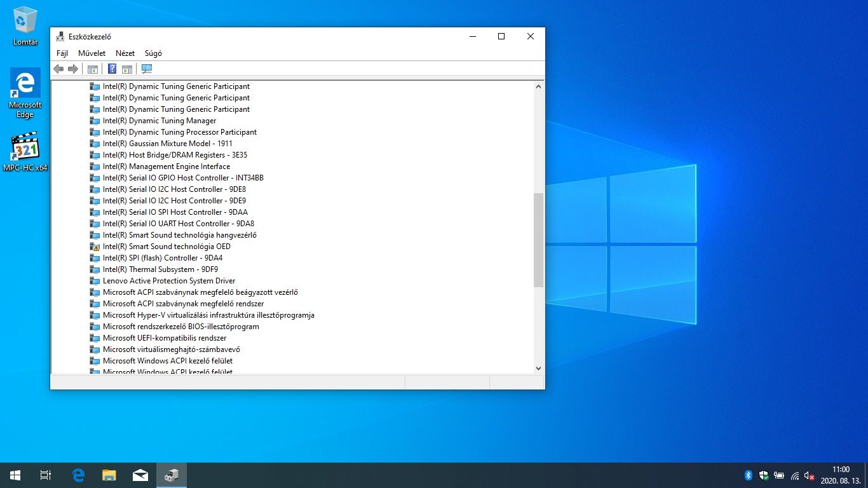The height and width of the screenshot is (488, 868).
Task: Click the Bluetooth icon in system tray
Action: pos(748,475)
